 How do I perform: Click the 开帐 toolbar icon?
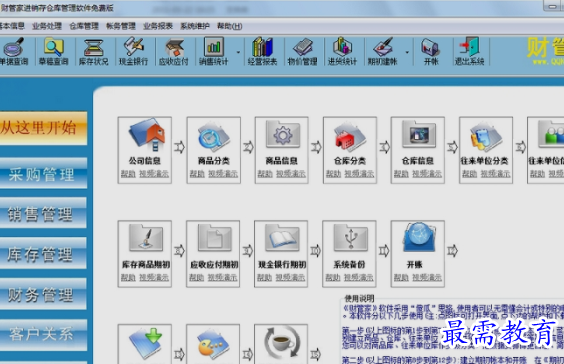pos(431,52)
